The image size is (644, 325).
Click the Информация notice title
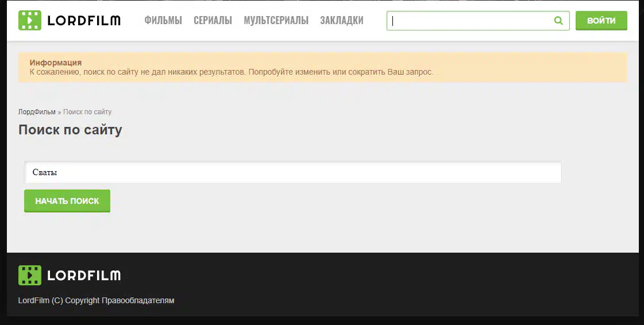click(56, 63)
